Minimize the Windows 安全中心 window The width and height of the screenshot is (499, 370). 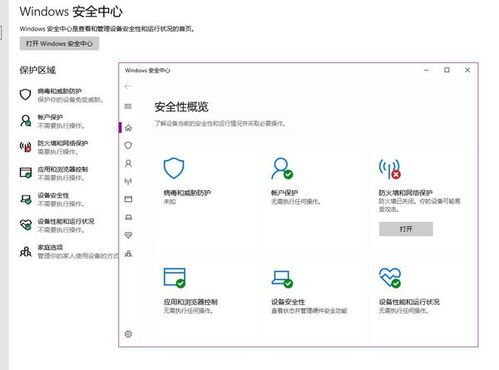click(426, 70)
